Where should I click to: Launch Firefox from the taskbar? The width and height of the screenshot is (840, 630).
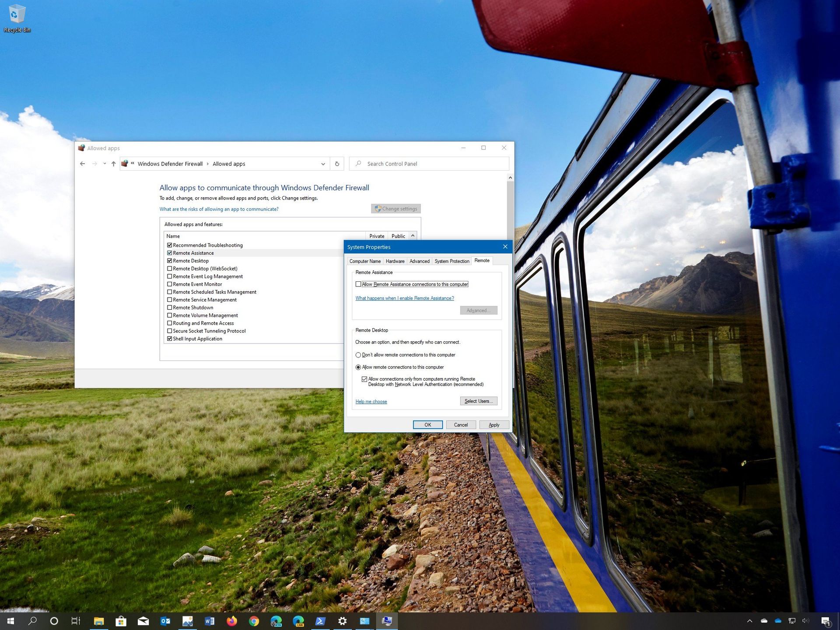pyautogui.click(x=232, y=621)
